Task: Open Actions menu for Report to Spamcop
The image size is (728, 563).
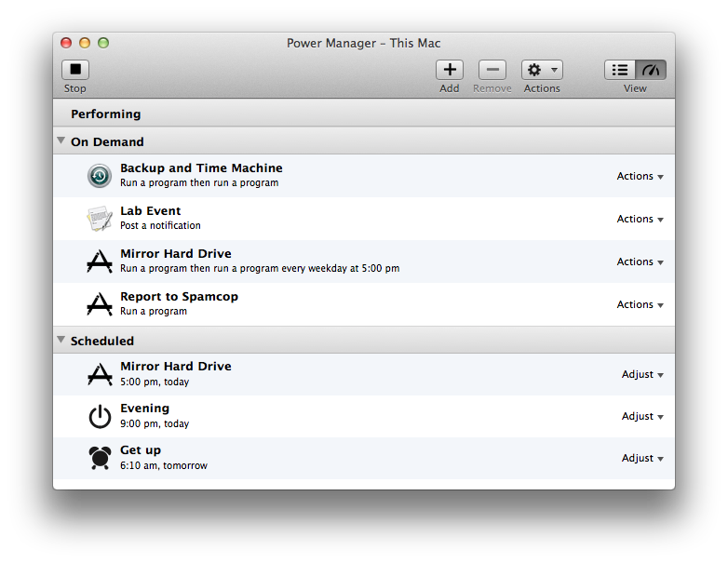Action: pyautogui.click(x=640, y=304)
